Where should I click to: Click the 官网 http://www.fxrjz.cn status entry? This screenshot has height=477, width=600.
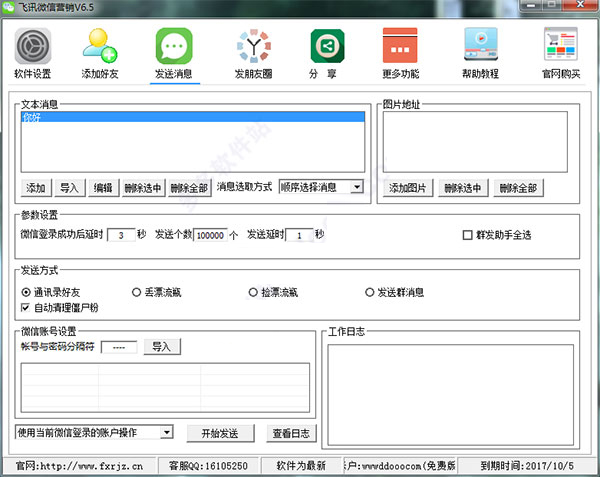79,466
